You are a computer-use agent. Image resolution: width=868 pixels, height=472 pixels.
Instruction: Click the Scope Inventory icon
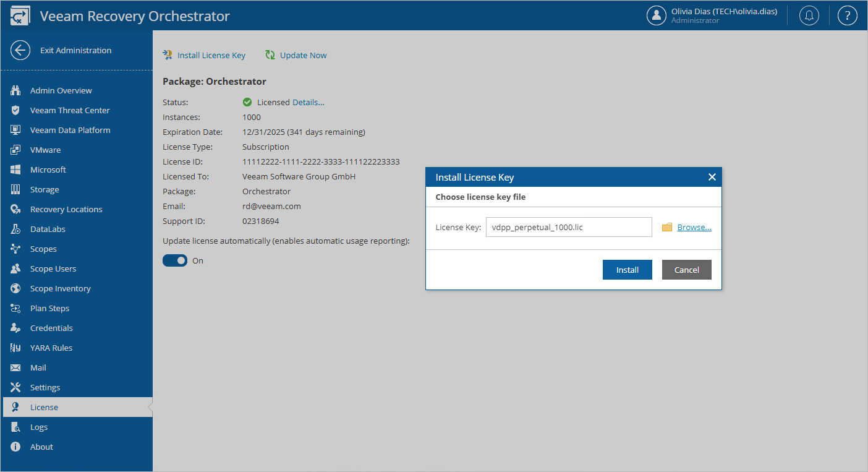(16, 288)
